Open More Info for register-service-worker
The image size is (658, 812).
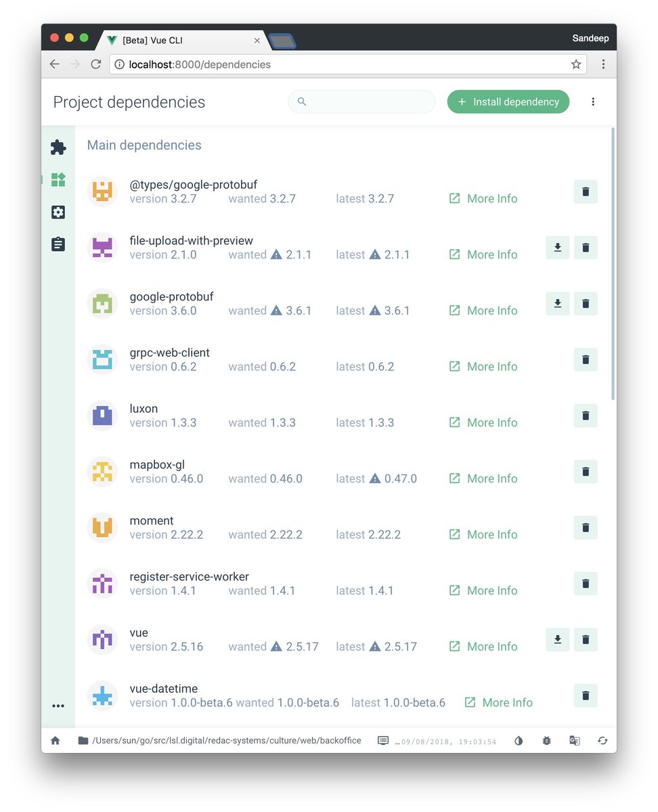click(x=483, y=590)
